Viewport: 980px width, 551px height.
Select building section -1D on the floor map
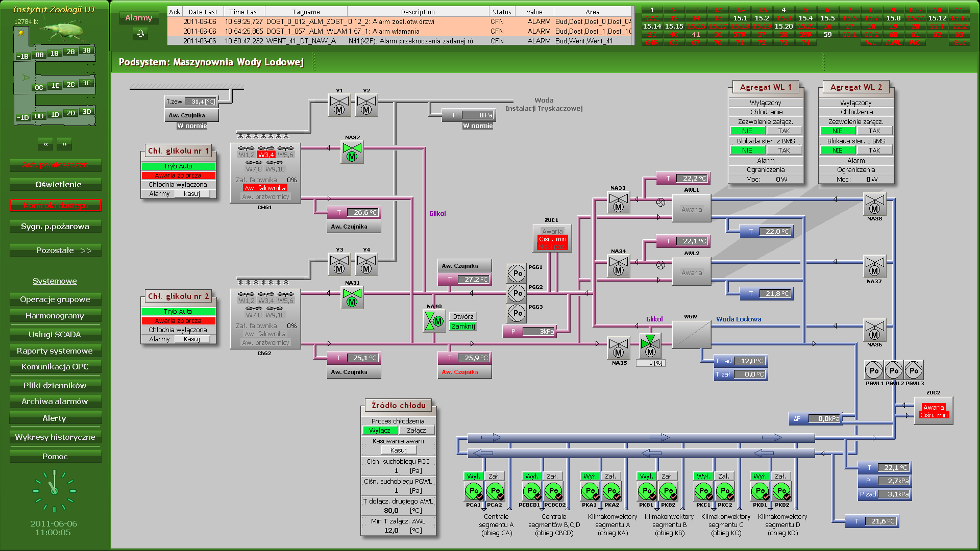coord(23,118)
